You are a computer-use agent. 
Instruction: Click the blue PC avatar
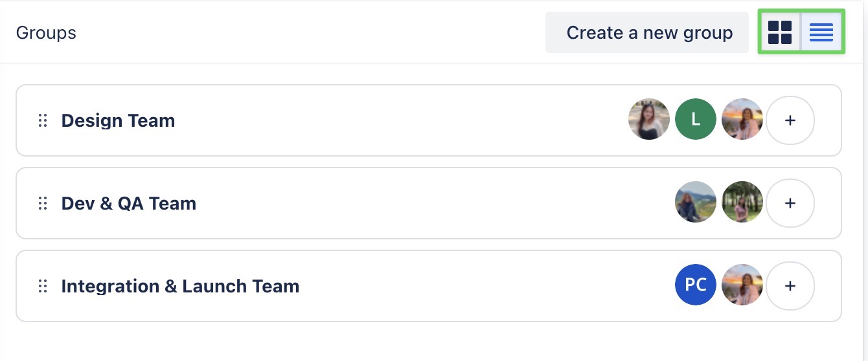tap(696, 285)
